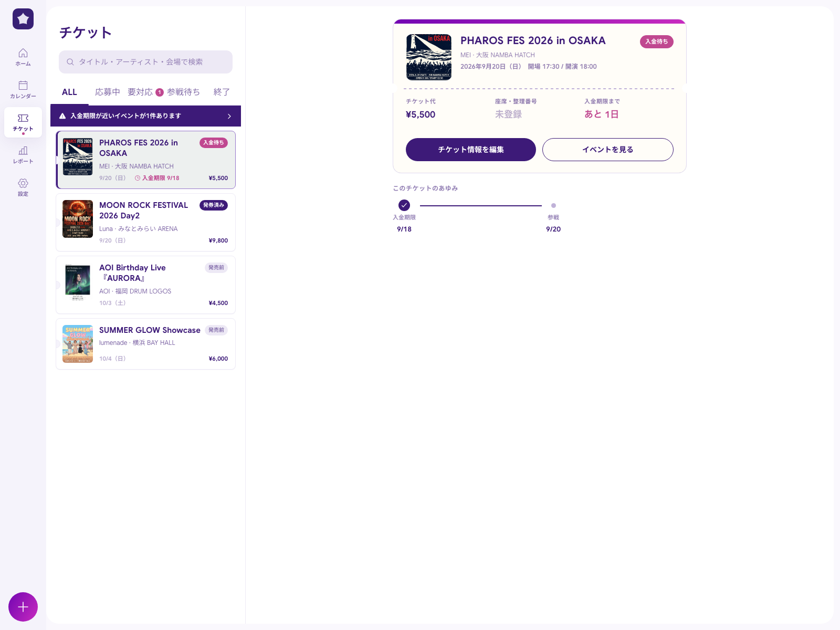Click the 発券済み badge on MOON ROCK card

coord(214,205)
